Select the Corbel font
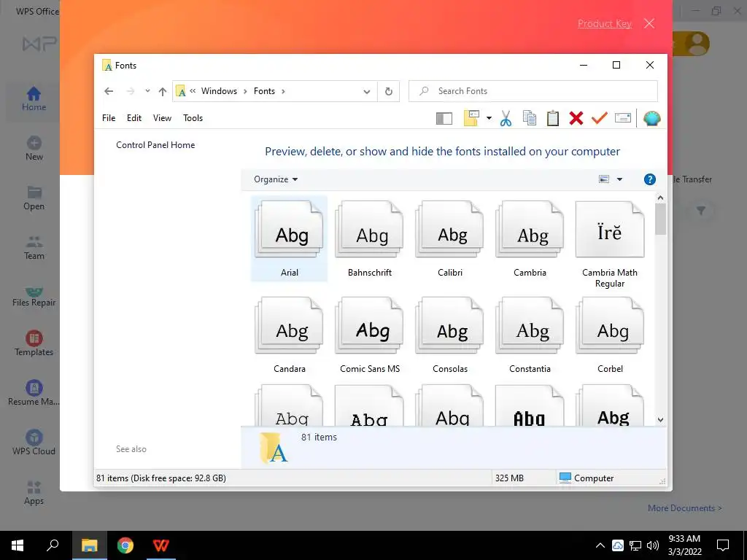 [610, 335]
